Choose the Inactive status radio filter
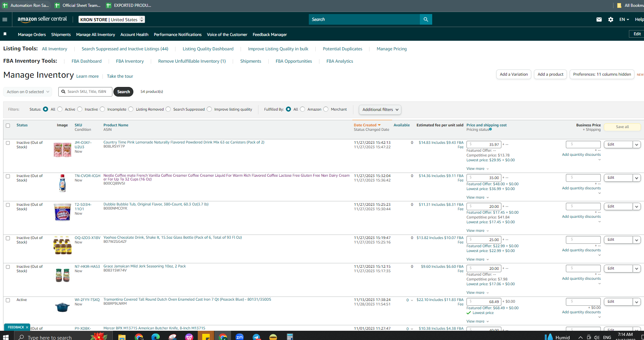 point(80,109)
